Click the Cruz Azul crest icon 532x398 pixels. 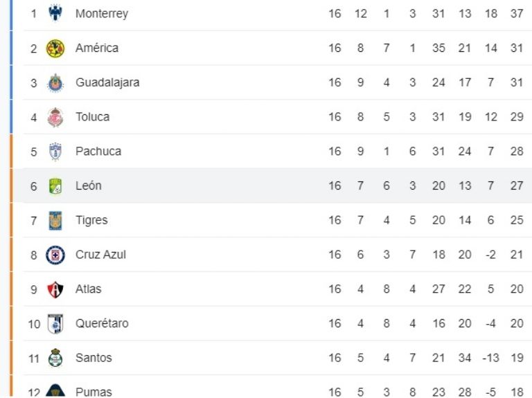coord(55,255)
